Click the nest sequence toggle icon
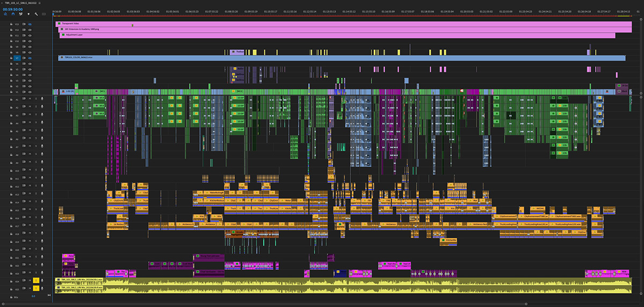Viewport: 644px width, 307px height. tap(5, 14)
